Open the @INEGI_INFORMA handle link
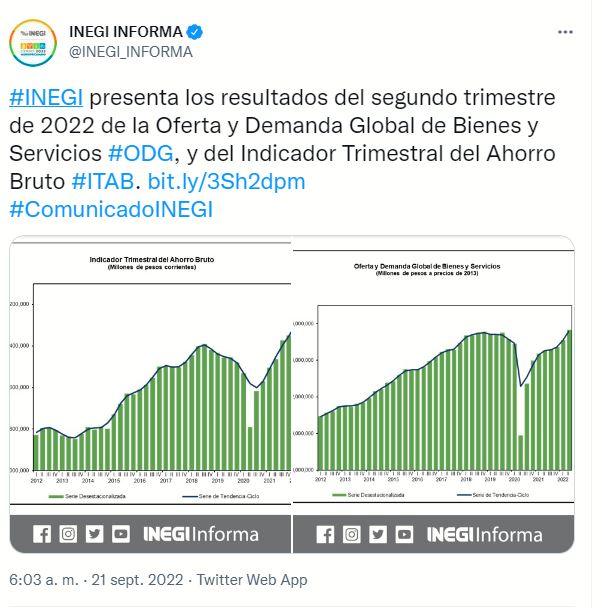 pyautogui.click(x=130, y=52)
